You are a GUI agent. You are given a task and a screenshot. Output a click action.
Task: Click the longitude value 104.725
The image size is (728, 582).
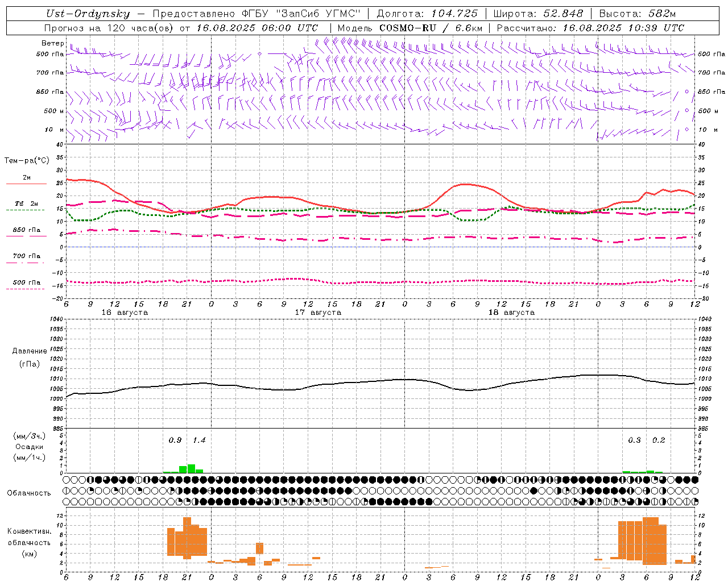(x=454, y=14)
